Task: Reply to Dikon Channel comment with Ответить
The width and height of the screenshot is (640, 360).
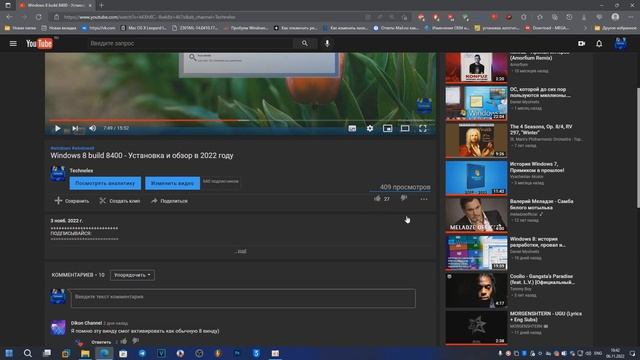Action: [101, 342]
